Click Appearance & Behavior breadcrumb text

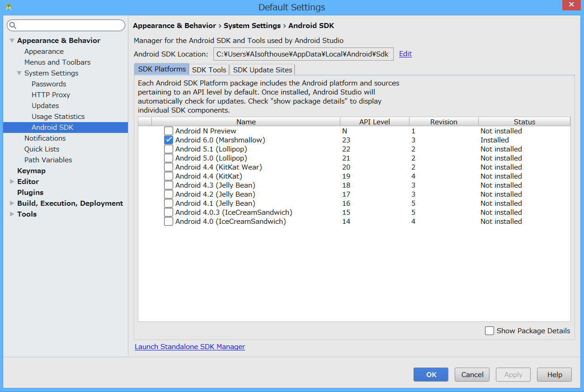click(x=174, y=26)
